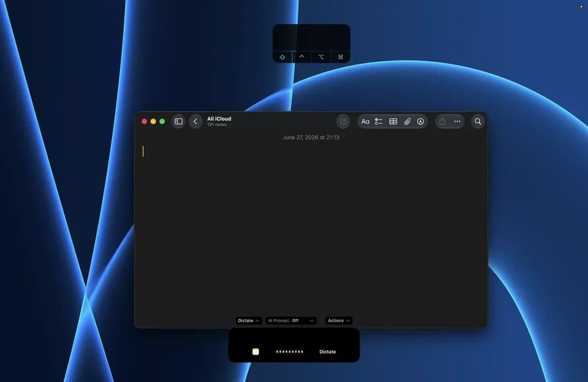This screenshot has height=382, width=588.
Task: Click the orange microphone indicator dot at the screen corner
Action: point(581,6)
